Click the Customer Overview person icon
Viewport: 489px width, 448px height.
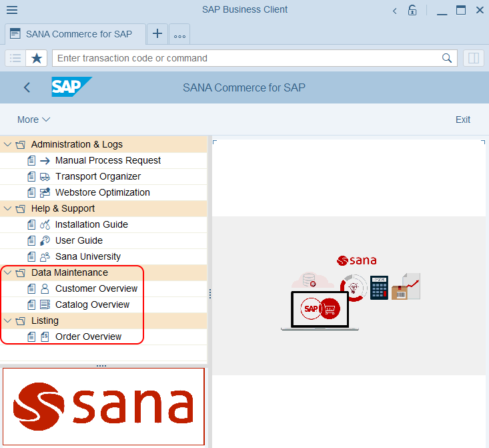(x=45, y=289)
